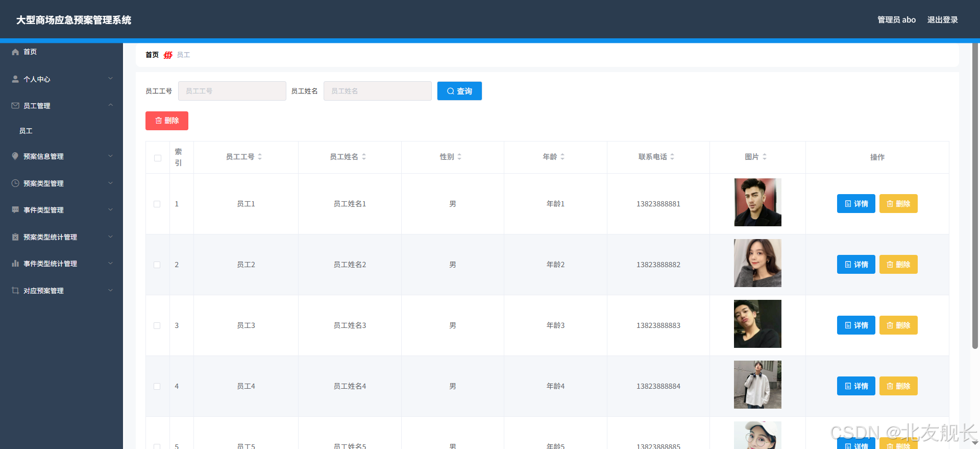Open 详情 for 员工4

pos(856,386)
